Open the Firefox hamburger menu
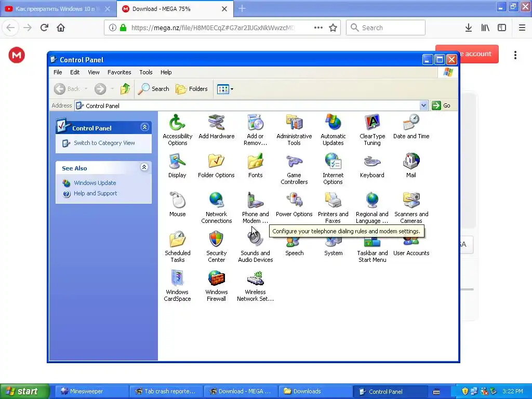532x399 pixels. [x=522, y=28]
